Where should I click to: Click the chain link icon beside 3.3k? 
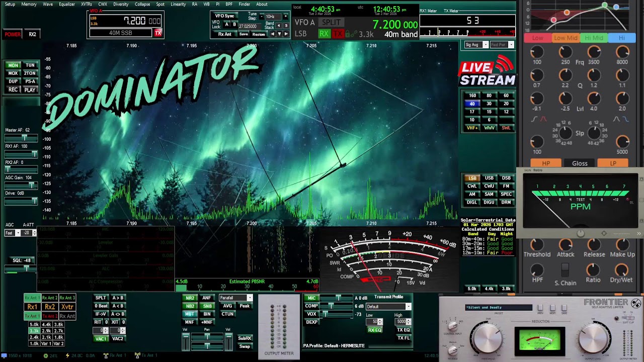click(x=354, y=34)
